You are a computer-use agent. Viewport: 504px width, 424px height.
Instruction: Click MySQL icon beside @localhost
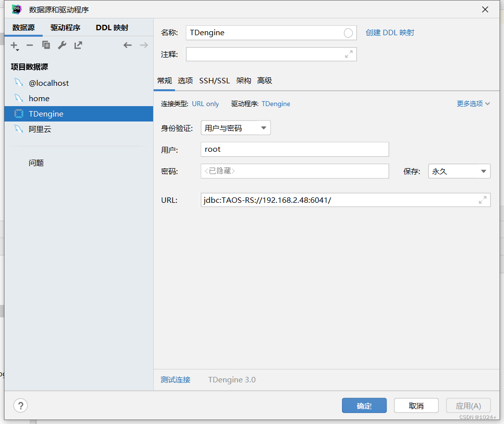19,83
